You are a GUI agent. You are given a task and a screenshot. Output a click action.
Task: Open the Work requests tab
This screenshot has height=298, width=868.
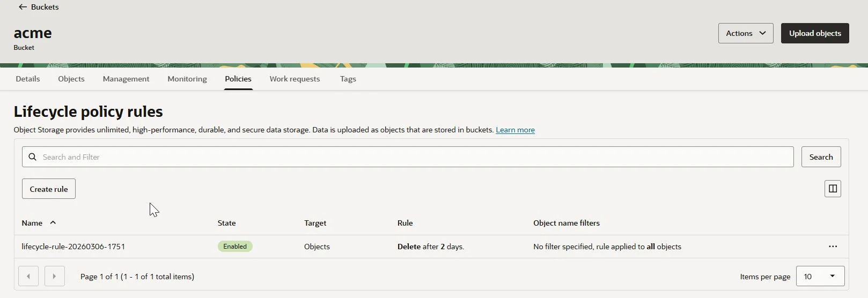click(x=295, y=79)
